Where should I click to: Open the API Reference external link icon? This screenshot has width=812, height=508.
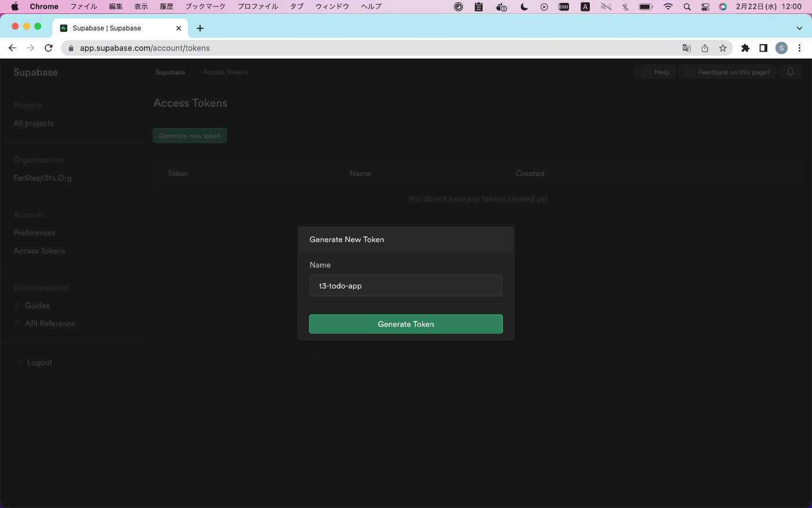[x=17, y=323]
